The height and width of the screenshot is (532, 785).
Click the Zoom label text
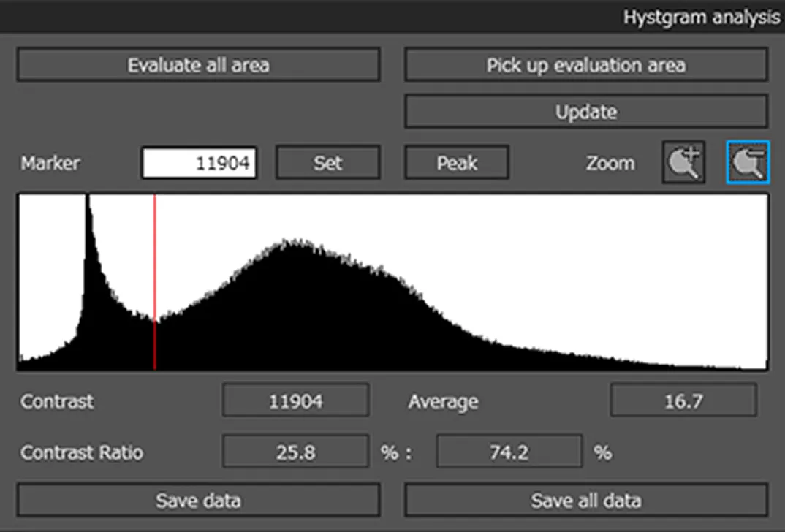[610, 162]
